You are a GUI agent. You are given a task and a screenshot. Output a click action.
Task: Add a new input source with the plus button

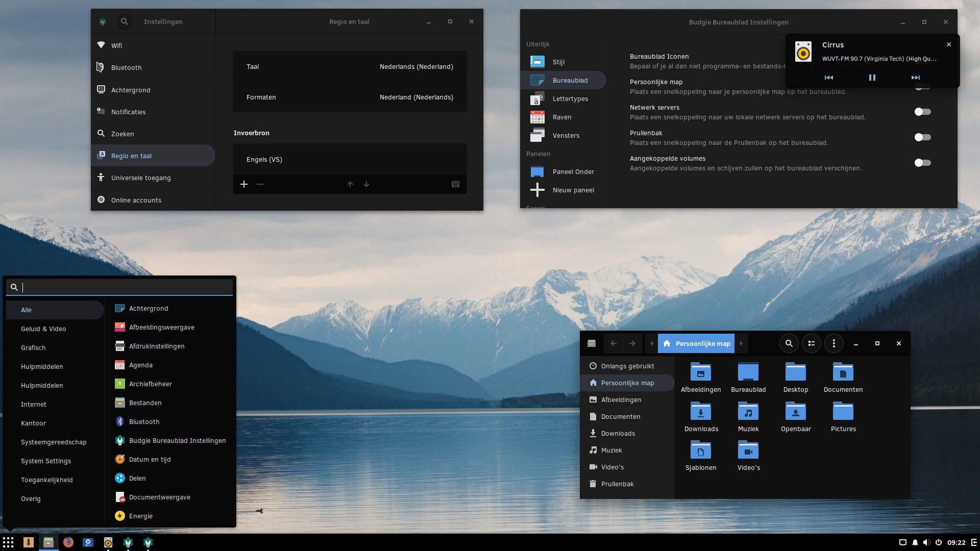(244, 184)
